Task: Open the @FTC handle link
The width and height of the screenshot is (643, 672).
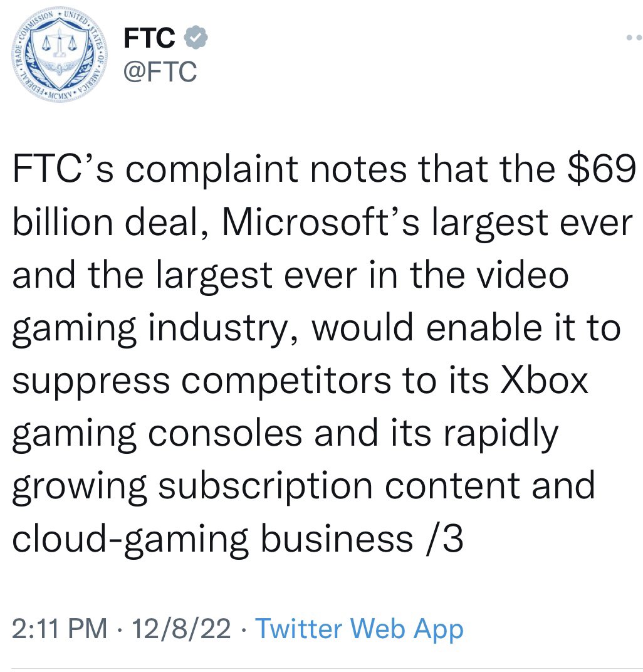Action: 160,71
